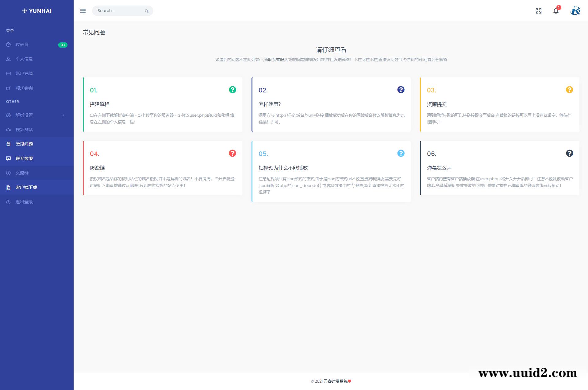Click the dark question icon on card 06
The image size is (588, 390).
pos(569,153)
